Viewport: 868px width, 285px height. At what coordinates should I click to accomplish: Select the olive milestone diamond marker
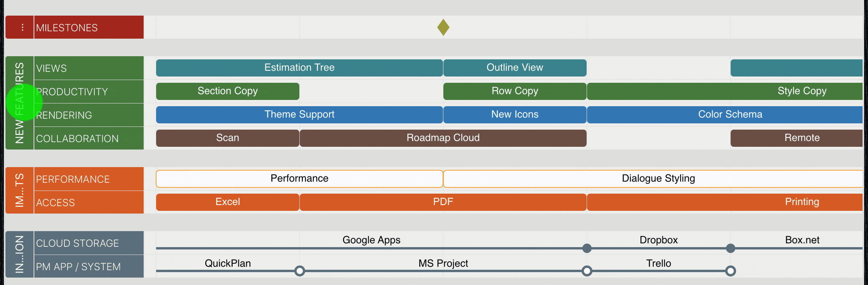point(443,27)
